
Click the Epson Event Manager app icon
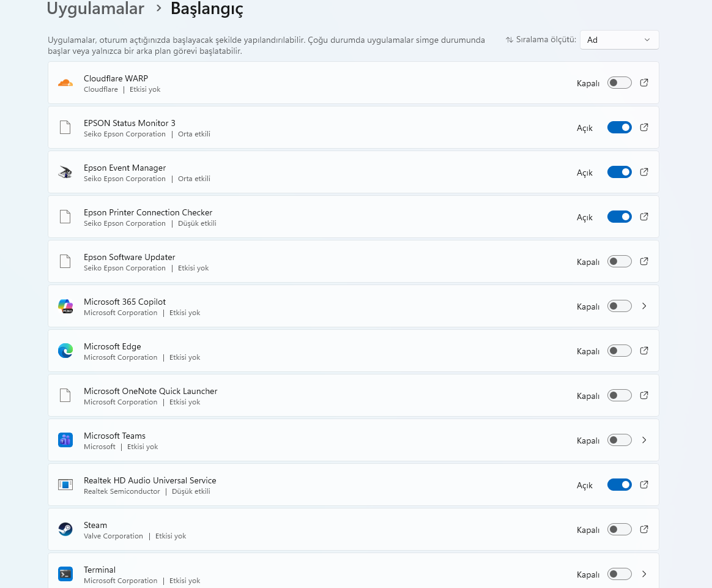click(65, 173)
